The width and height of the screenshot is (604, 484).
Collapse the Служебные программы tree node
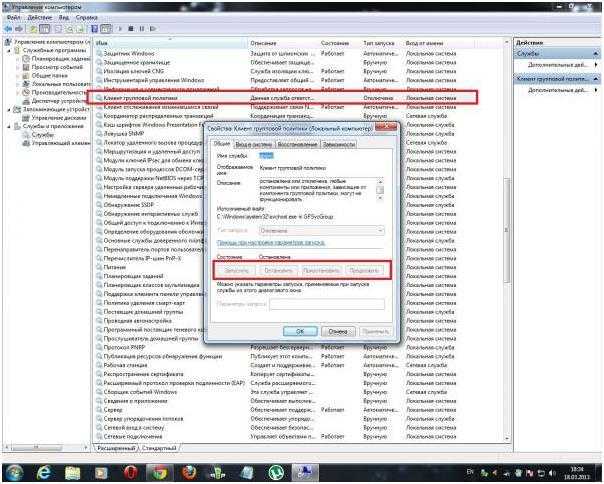9,50
